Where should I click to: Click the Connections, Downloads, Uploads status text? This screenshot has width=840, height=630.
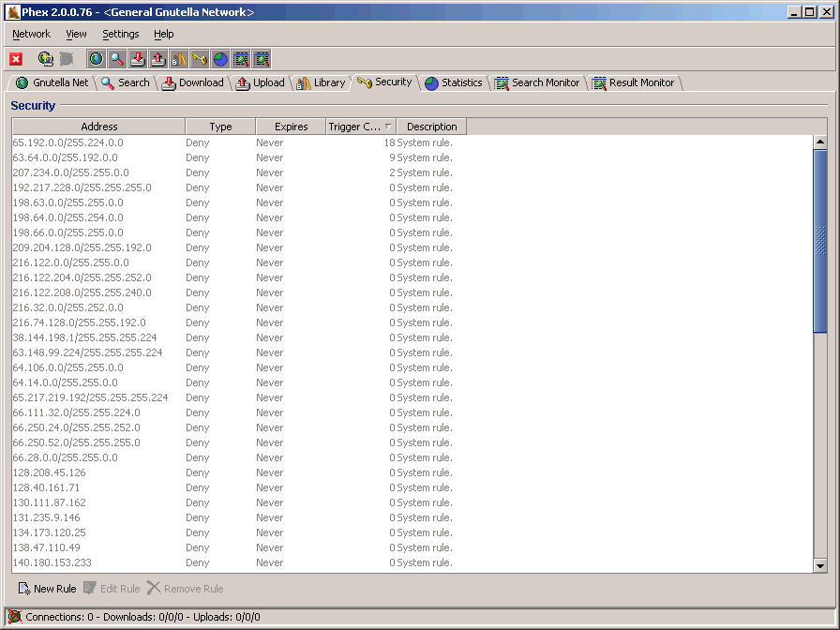coord(143,617)
